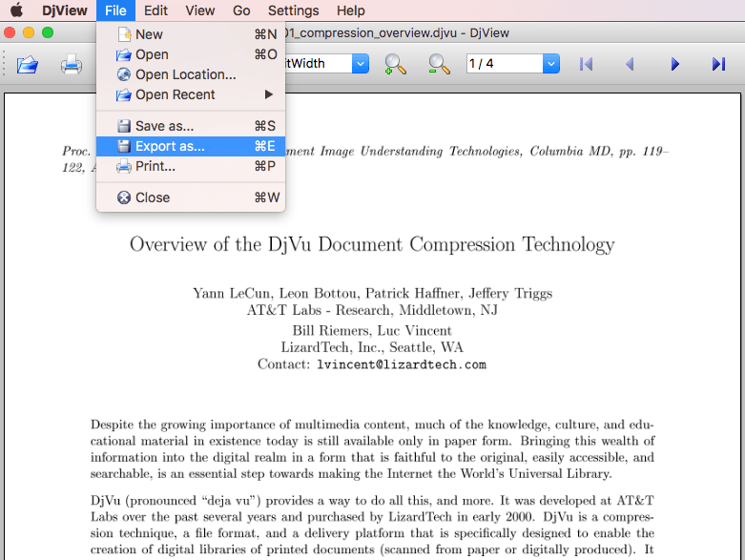Click the Open file toolbar icon
745x560 pixels.
28,64
